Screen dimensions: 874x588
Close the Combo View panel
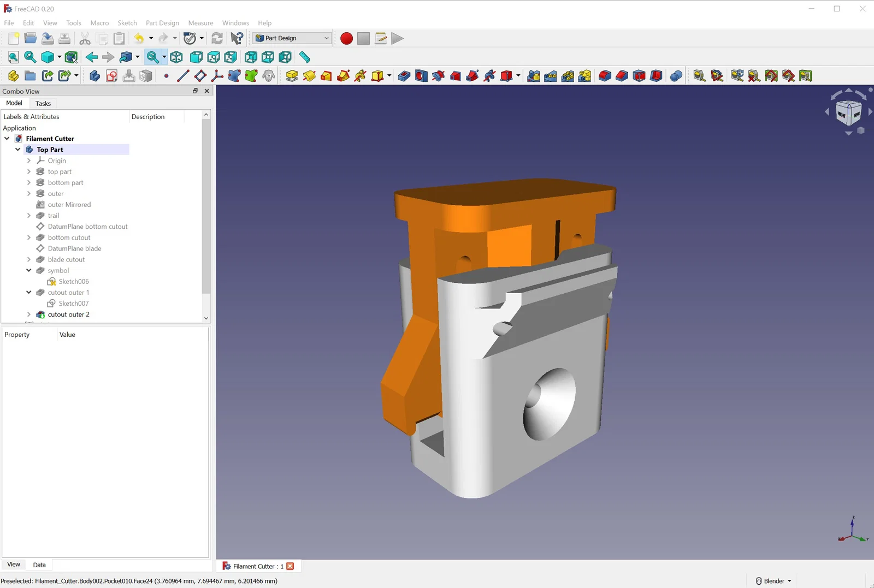207,91
